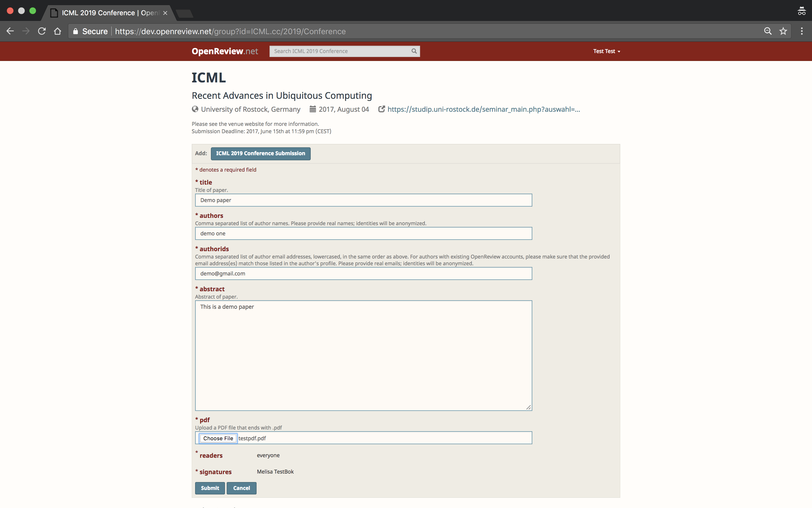This screenshot has height=508, width=812.
Task: Click the Choose File button for pdf
Action: (x=218, y=438)
